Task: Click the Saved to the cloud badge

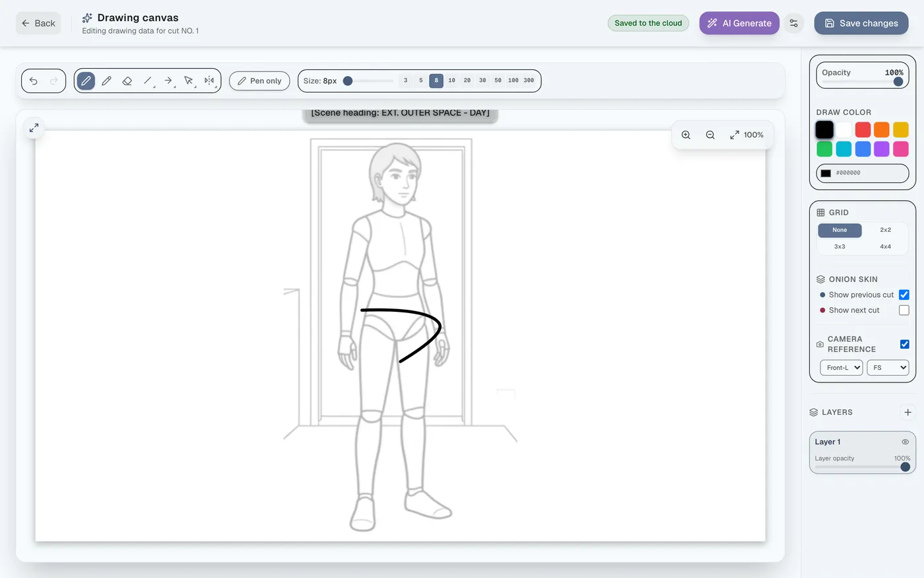Action: tap(648, 23)
